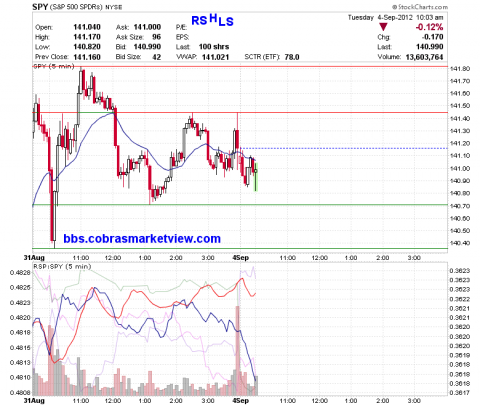Select the Last 100 shrs value

coord(214,47)
